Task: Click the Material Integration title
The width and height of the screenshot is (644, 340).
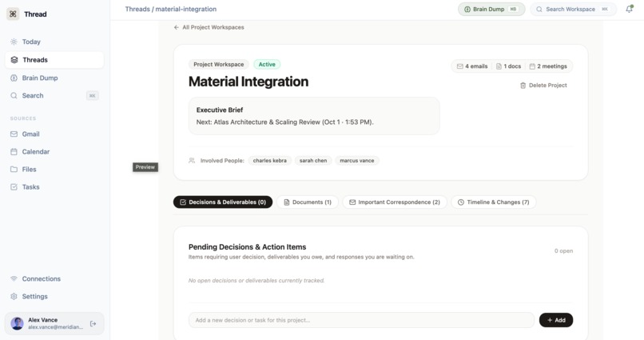Action: coord(248,82)
